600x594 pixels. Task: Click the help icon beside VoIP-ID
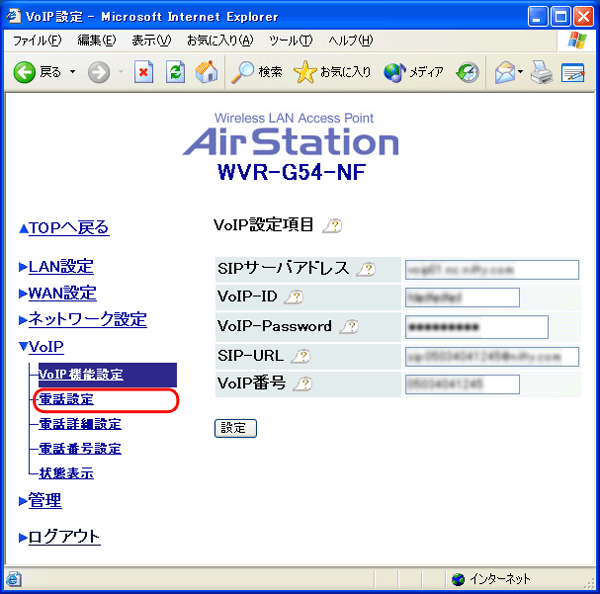pos(294,297)
